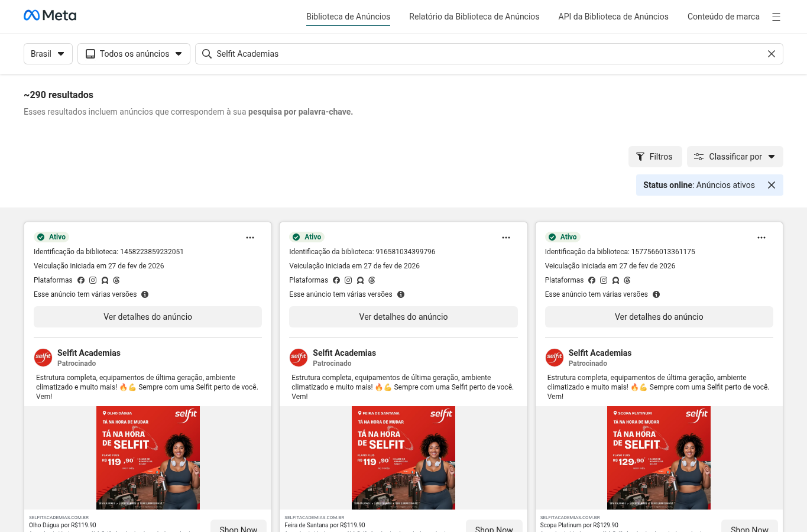Click the ~290 resultados heading
This screenshot has height=532, width=807.
click(x=59, y=95)
